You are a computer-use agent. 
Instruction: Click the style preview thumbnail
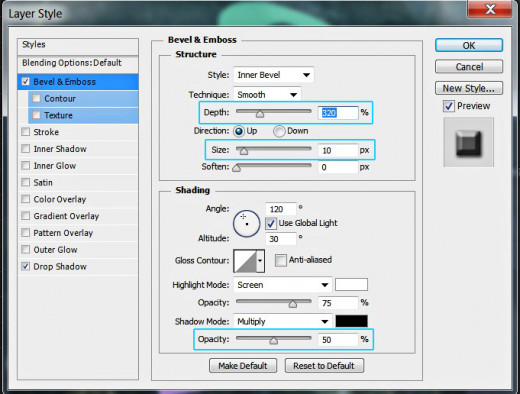click(x=469, y=142)
